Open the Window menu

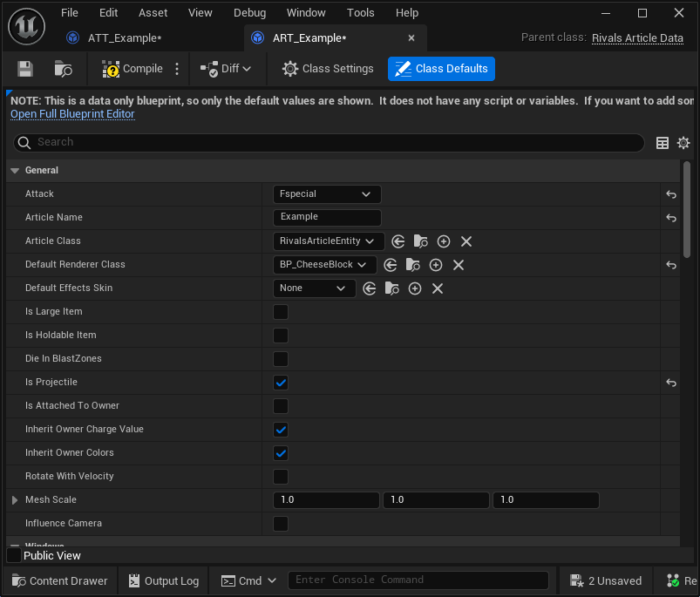click(306, 13)
